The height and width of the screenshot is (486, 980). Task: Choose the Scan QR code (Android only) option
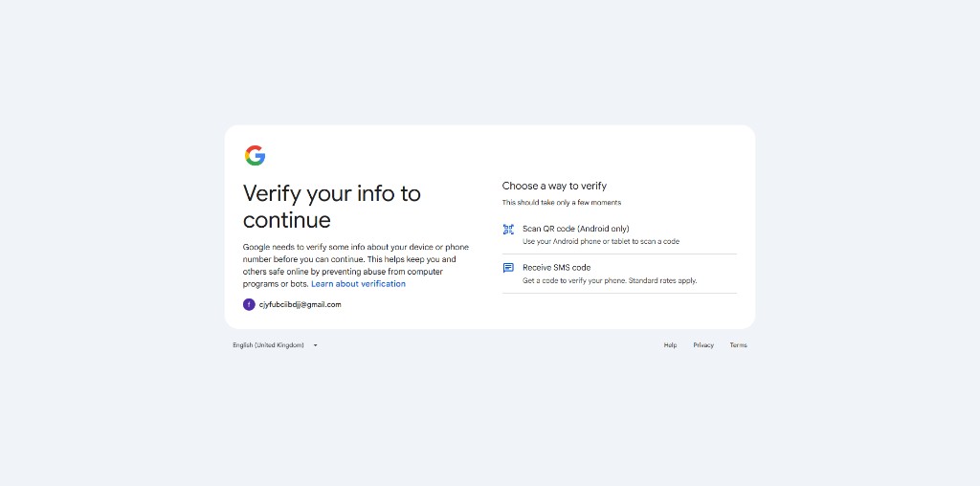(576, 229)
